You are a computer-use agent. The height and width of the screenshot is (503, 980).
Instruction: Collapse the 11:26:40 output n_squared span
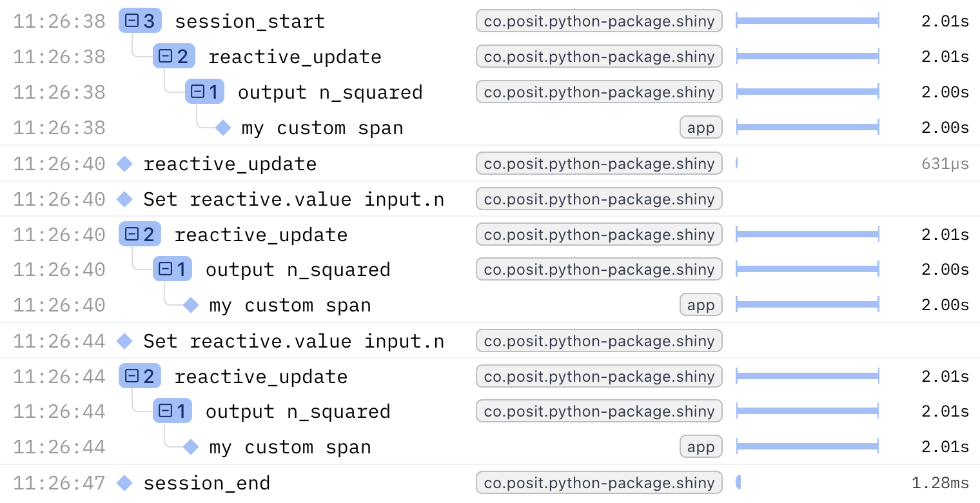(x=166, y=270)
